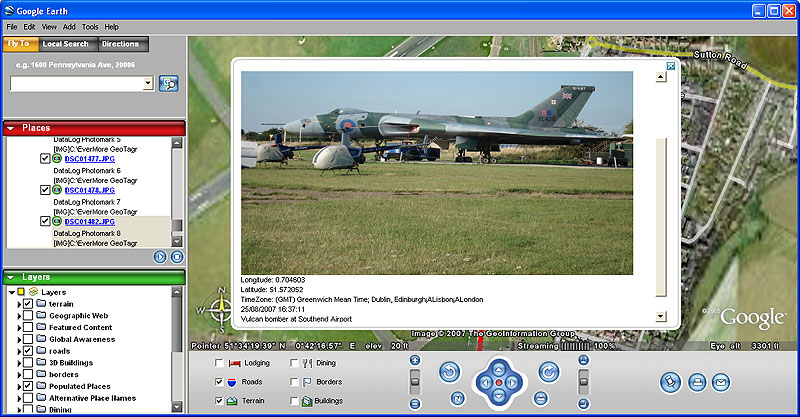This screenshot has height=417, width=800.
Task: Open the Edit menu
Action: point(30,27)
